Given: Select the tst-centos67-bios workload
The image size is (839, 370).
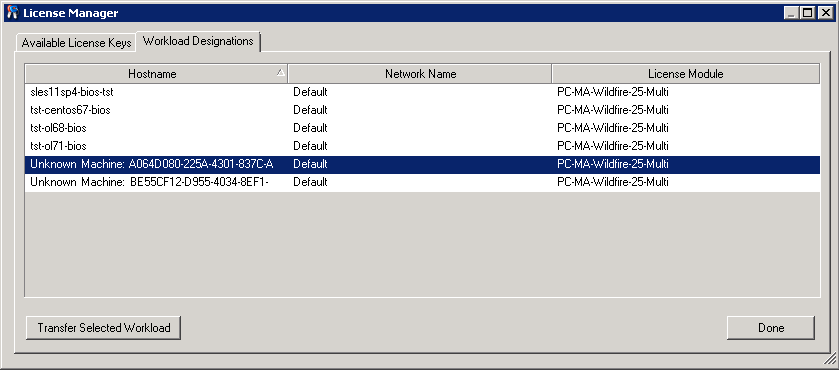Looking at the screenshot, I should [x=422, y=110].
